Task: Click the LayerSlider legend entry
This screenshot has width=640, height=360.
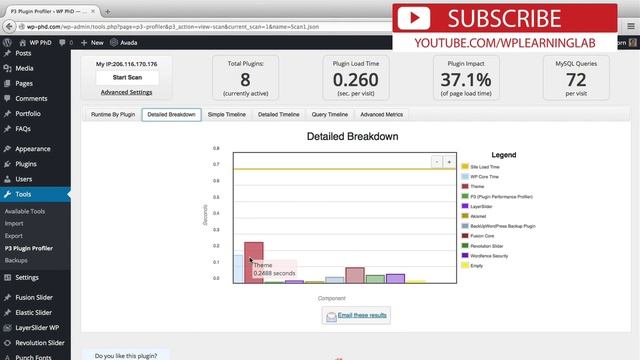Action: [x=477, y=206]
